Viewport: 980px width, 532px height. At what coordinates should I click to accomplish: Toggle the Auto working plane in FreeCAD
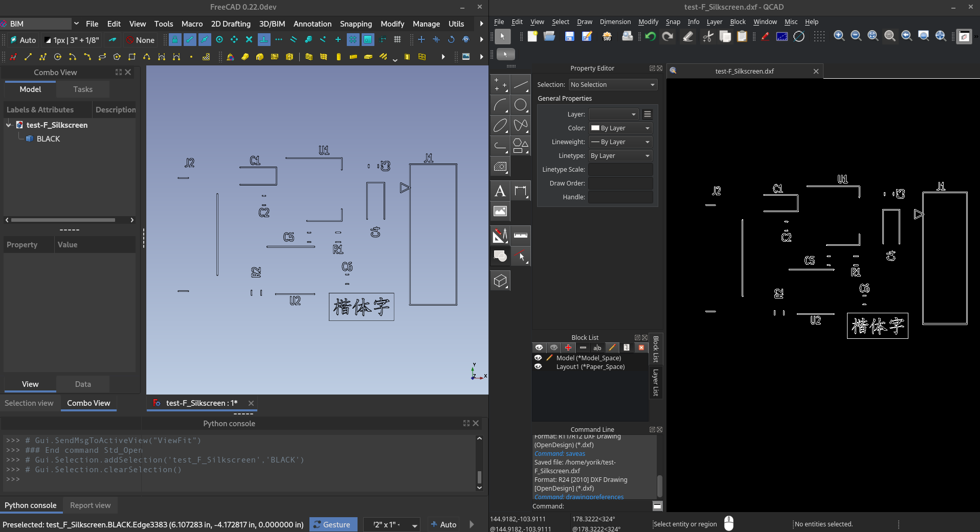(x=23, y=40)
